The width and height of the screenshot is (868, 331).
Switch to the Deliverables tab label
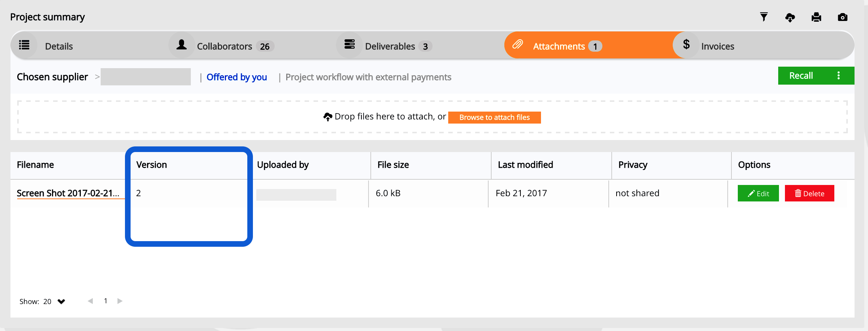point(390,46)
